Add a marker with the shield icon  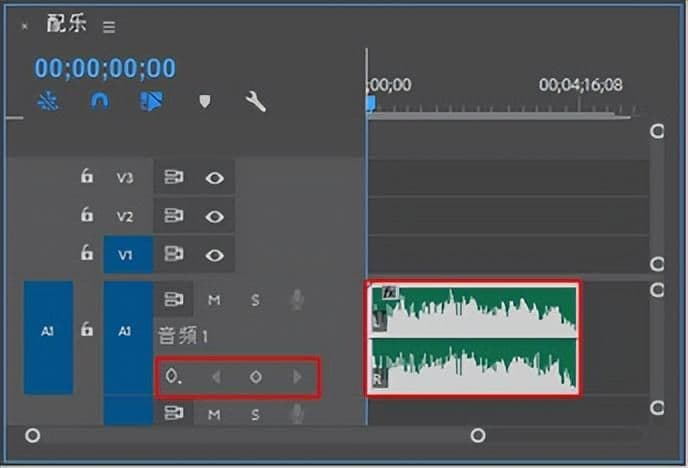(x=205, y=102)
